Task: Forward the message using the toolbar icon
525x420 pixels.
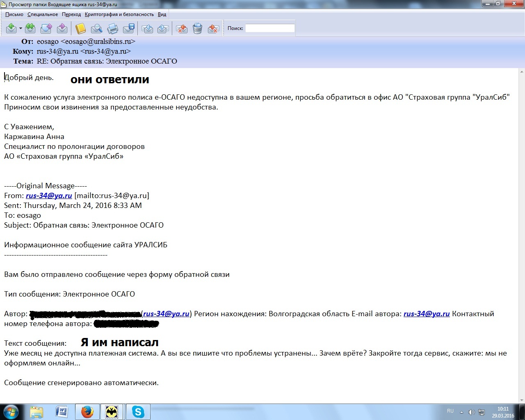Action: [x=46, y=28]
